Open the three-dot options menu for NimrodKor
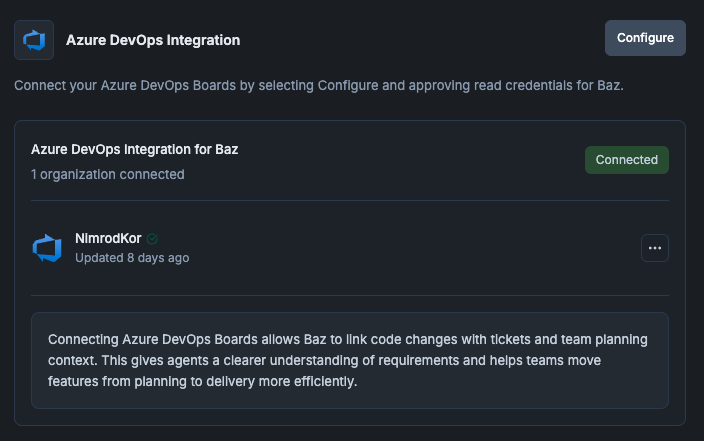The width and height of the screenshot is (704, 441). coord(655,248)
